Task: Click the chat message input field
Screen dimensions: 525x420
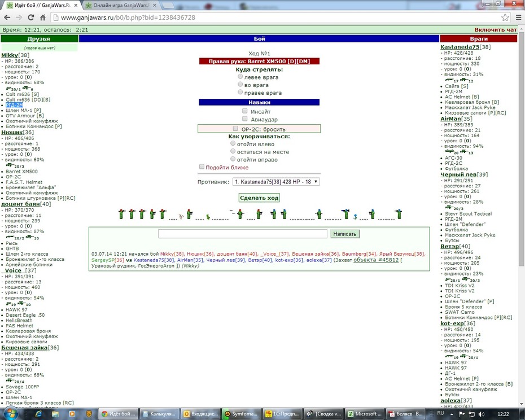Action: 243,234
